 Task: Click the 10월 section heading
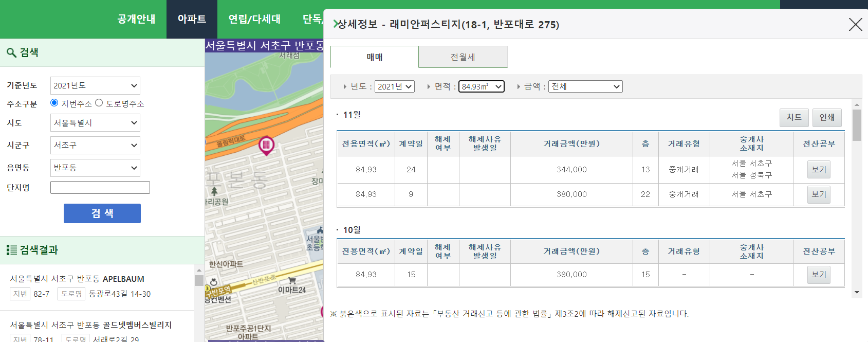352,230
